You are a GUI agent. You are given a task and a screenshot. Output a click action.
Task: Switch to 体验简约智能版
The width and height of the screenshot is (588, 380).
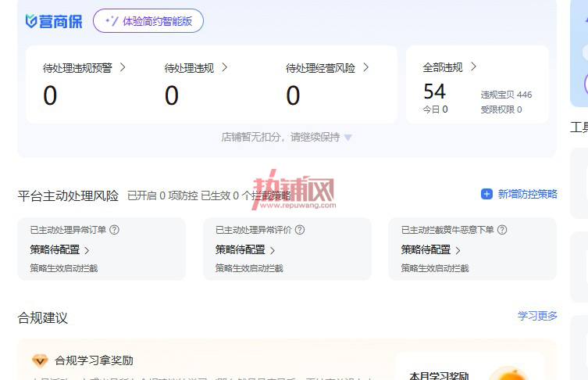click(148, 21)
